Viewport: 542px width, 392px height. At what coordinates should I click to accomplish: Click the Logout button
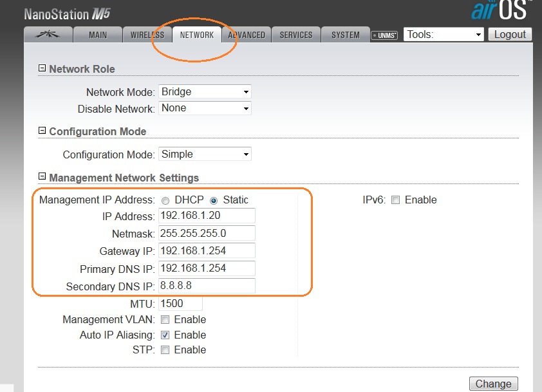510,35
